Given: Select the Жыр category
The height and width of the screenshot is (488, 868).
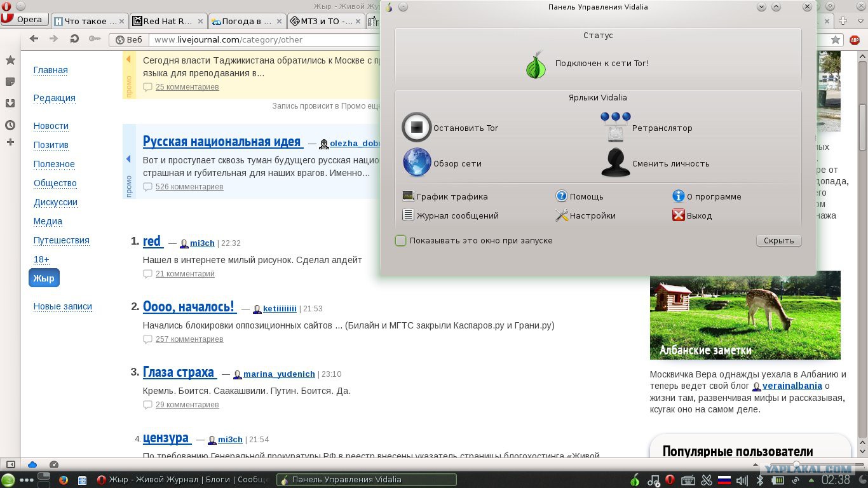Looking at the screenshot, I should coord(44,278).
